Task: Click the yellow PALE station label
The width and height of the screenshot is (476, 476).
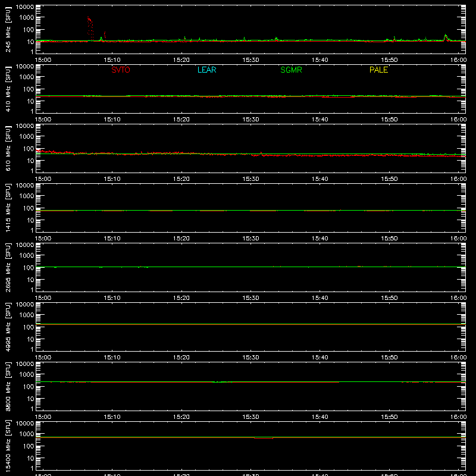Action: pyautogui.click(x=378, y=70)
